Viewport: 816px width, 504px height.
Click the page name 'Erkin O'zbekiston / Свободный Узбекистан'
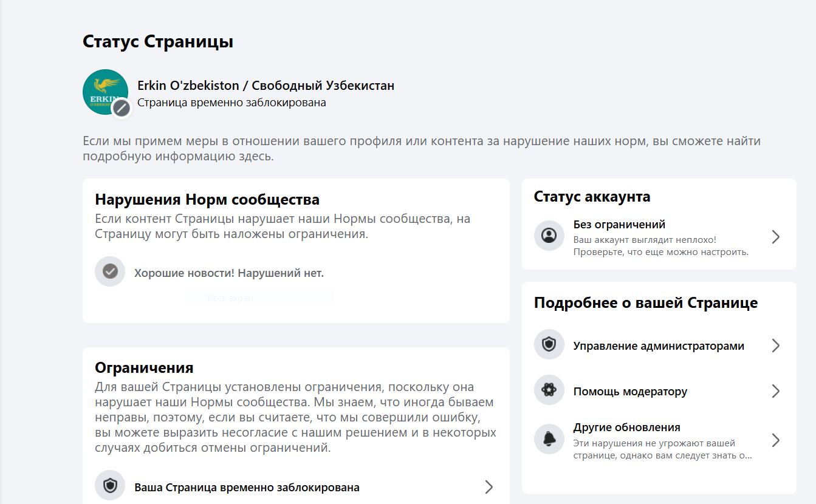click(x=266, y=86)
